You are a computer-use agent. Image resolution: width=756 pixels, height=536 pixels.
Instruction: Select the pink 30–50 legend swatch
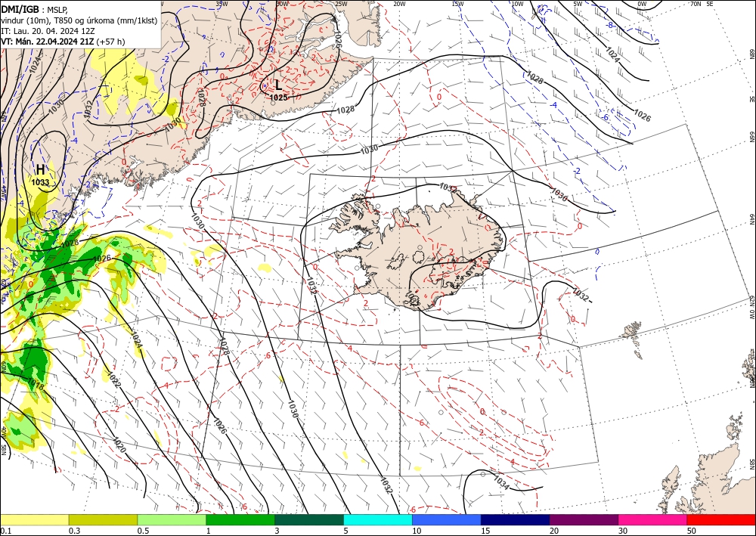tap(653, 519)
